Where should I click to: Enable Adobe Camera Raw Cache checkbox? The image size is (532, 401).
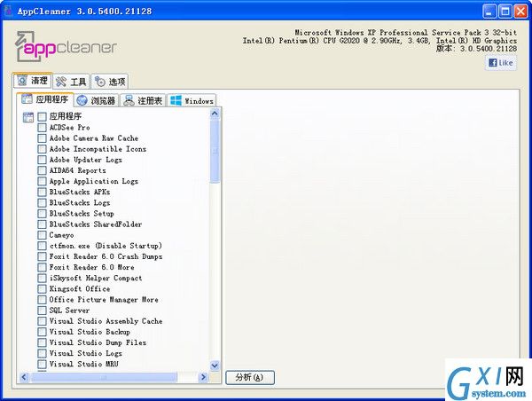point(42,138)
